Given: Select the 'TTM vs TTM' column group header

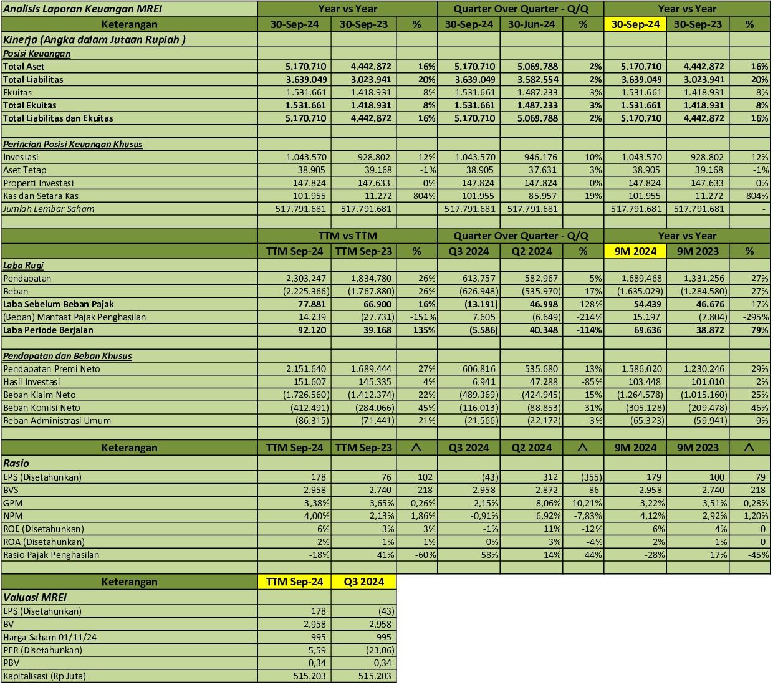Looking at the screenshot, I should (347, 236).
